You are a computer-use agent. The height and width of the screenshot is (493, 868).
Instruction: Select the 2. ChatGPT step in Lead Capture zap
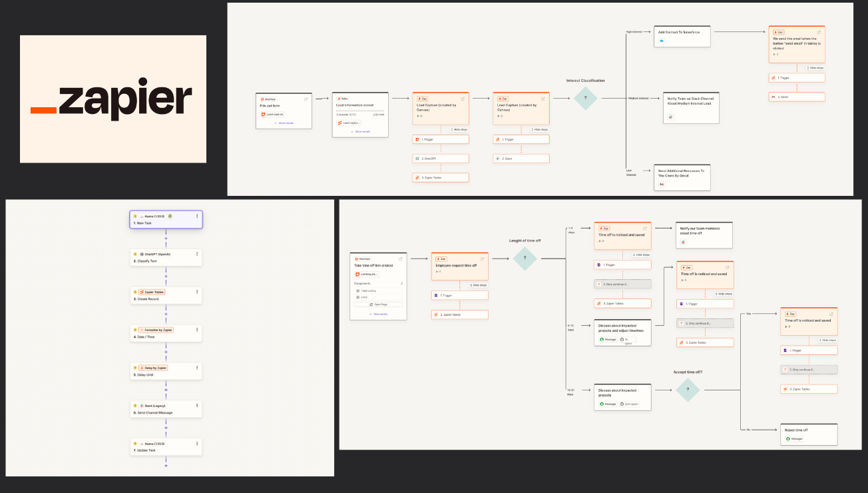[x=441, y=159]
